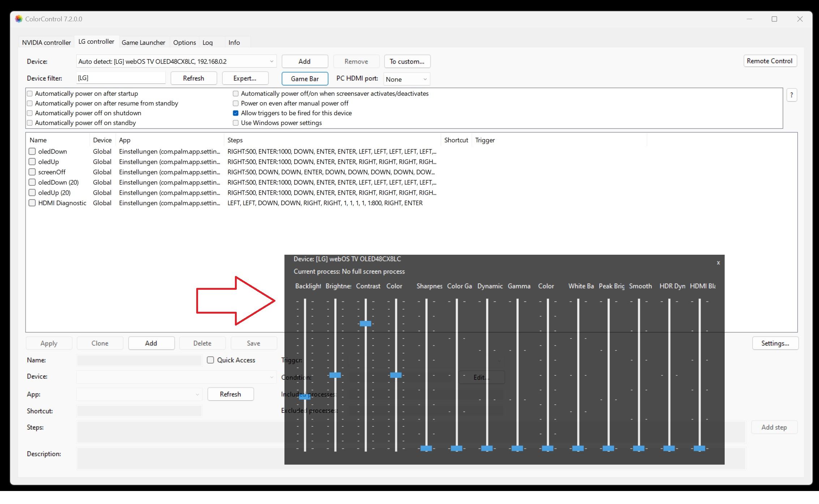The width and height of the screenshot is (819, 504).
Task: Click the Color Gamut slider handle
Action: [456, 448]
